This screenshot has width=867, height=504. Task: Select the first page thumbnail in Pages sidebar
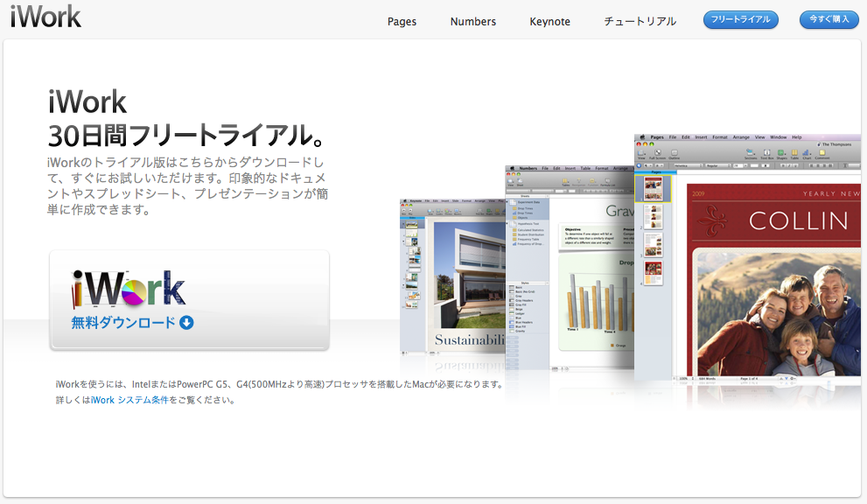(653, 190)
